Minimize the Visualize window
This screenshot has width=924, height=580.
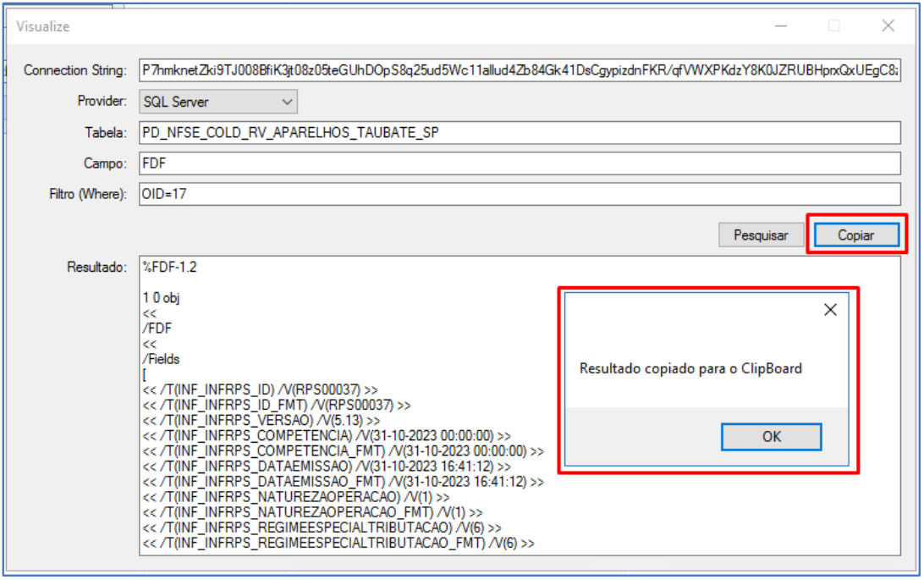[779, 26]
